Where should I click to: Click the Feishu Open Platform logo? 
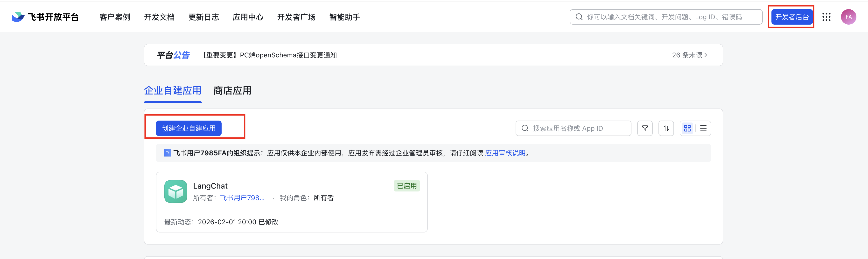click(x=45, y=17)
